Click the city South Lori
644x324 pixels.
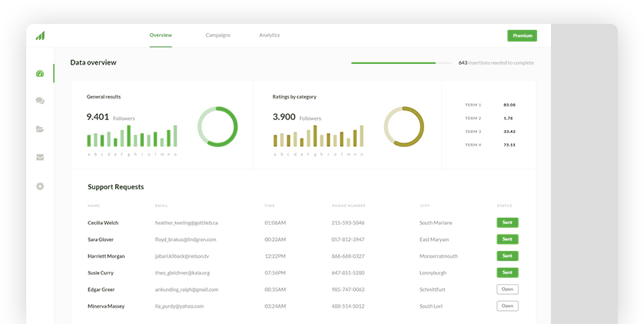pyautogui.click(x=431, y=306)
